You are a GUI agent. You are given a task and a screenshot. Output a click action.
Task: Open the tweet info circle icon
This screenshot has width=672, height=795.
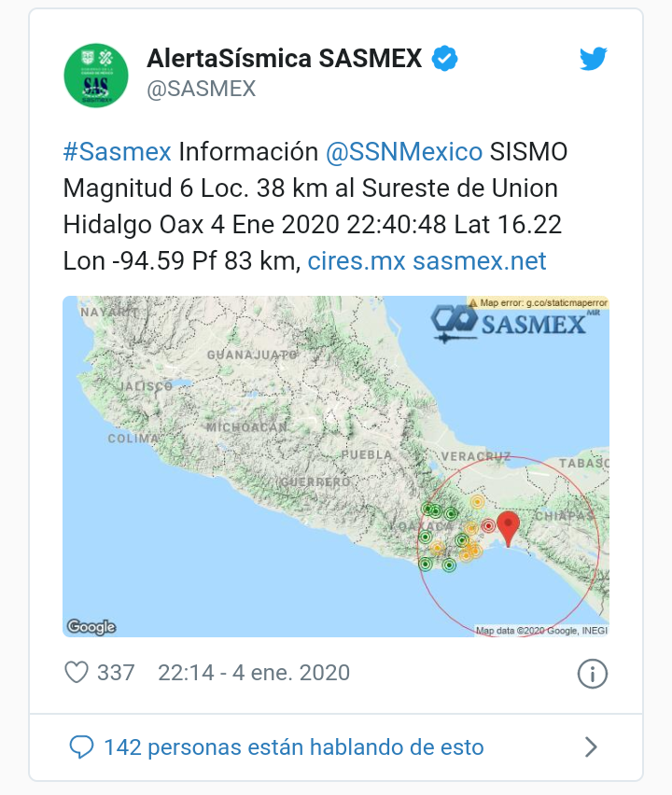pyautogui.click(x=593, y=673)
